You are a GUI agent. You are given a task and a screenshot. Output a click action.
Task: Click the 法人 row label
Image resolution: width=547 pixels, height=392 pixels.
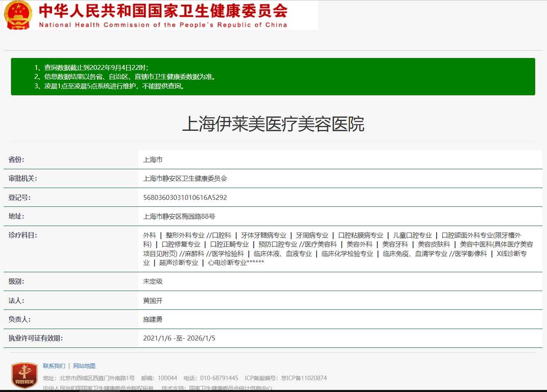[x=16, y=300]
